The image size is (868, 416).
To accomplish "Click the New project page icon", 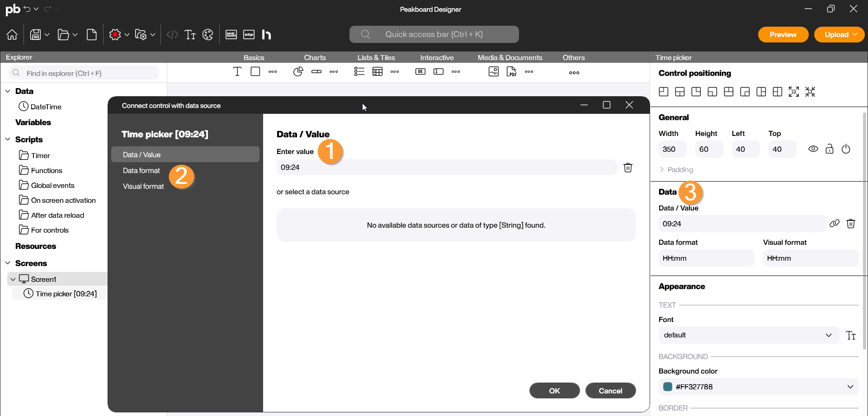I will 92,35.
